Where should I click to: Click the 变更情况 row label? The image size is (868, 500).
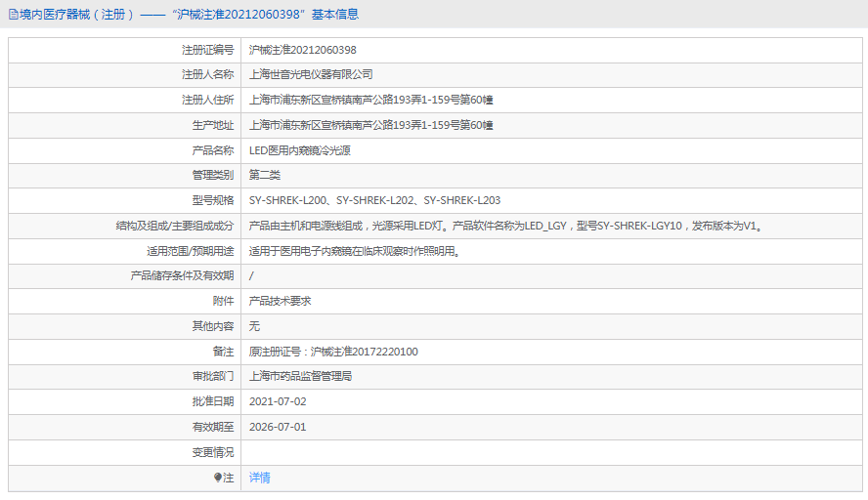tap(213, 452)
